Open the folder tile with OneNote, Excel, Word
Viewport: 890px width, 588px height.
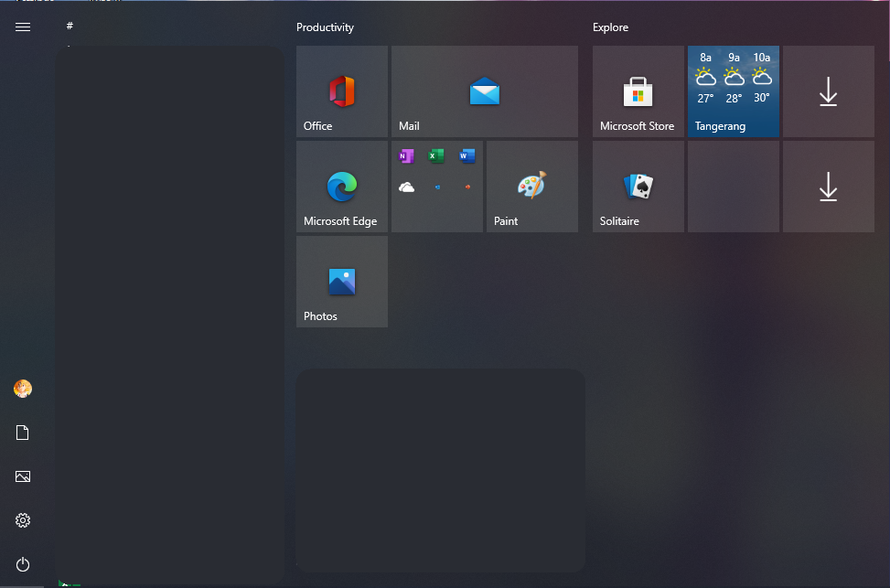click(x=437, y=187)
